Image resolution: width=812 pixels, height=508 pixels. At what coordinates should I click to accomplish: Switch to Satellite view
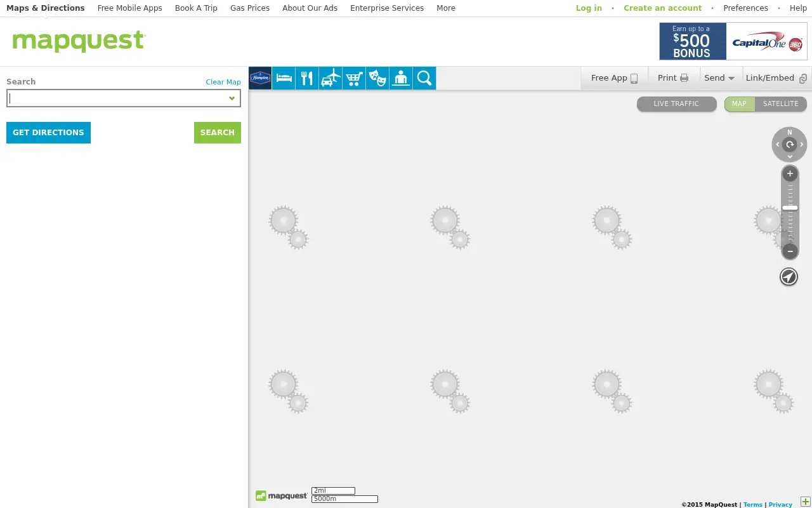pos(781,104)
